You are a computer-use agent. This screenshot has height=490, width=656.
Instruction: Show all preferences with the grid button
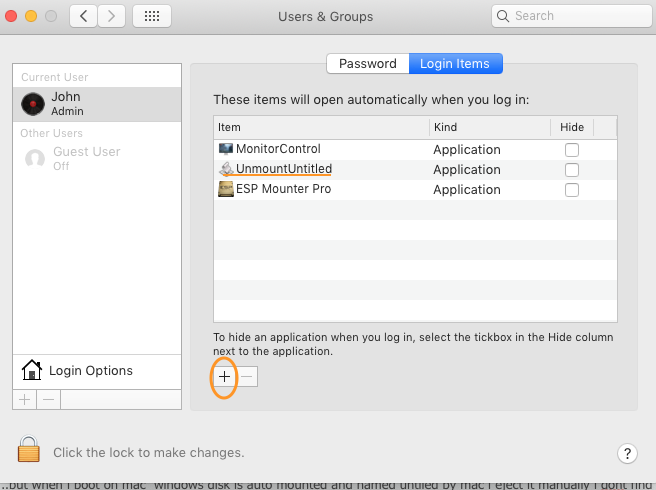(152, 16)
